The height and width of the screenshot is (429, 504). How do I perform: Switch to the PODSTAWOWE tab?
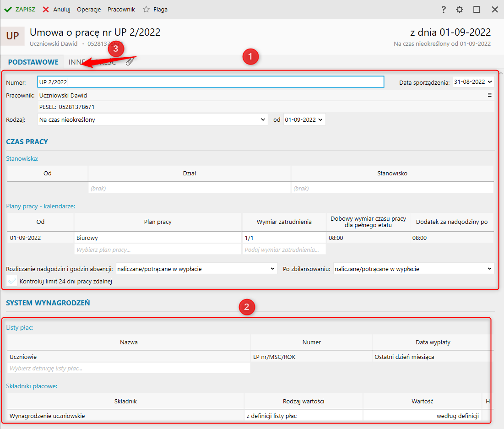coord(33,62)
